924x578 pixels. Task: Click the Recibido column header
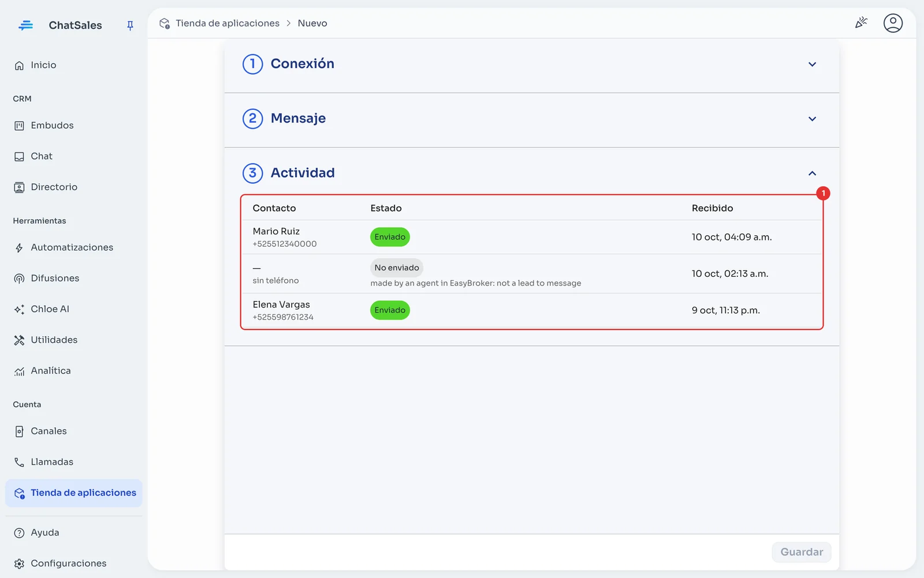pos(712,208)
